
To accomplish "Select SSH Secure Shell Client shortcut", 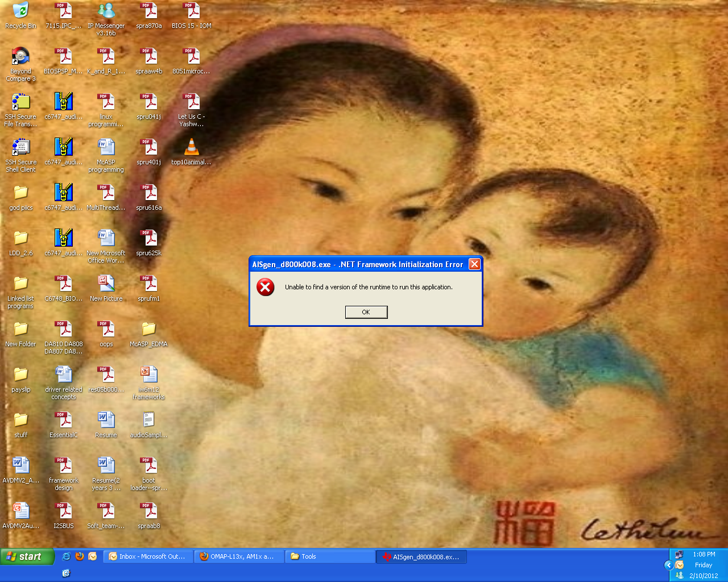I will coord(20,155).
